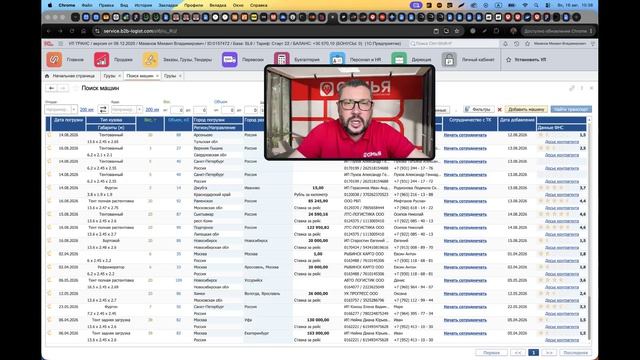Click the Данные ФНС column header
This screenshot has height=360, width=640.
click(562, 127)
